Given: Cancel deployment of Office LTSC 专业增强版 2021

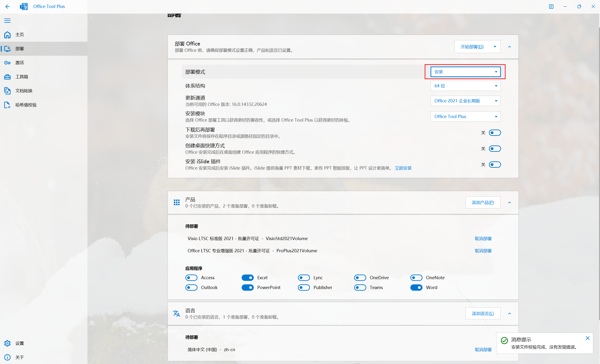Looking at the screenshot, I should pyautogui.click(x=483, y=251).
